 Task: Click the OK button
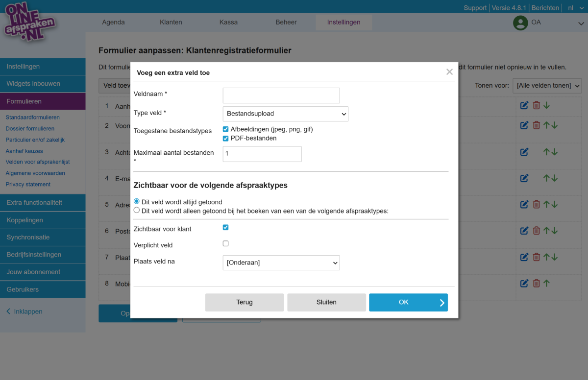coord(408,302)
